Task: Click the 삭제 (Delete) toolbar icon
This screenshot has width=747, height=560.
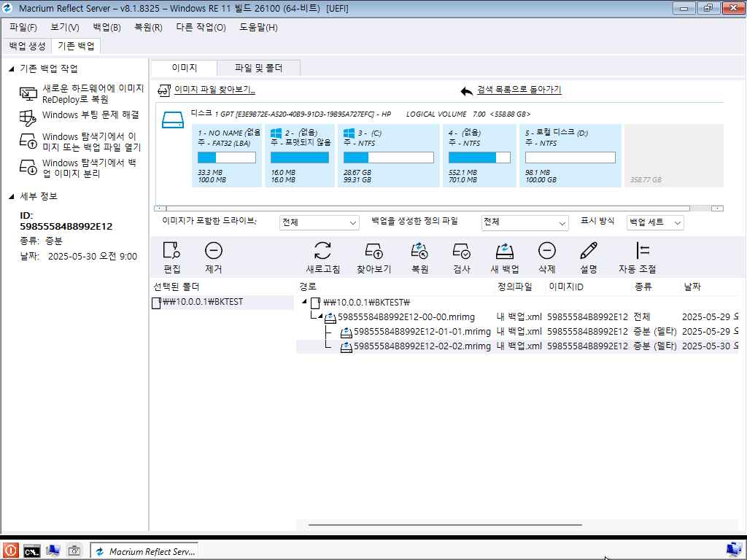Action: 547,251
